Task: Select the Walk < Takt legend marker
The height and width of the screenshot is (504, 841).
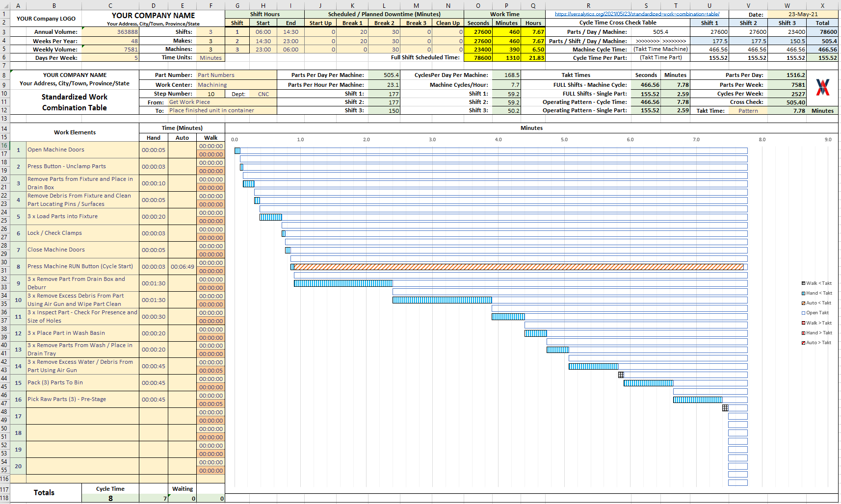Action: point(804,283)
